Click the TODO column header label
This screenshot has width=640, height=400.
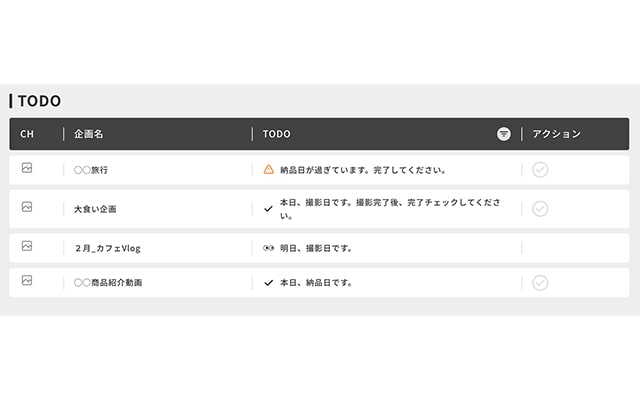(277, 134)
